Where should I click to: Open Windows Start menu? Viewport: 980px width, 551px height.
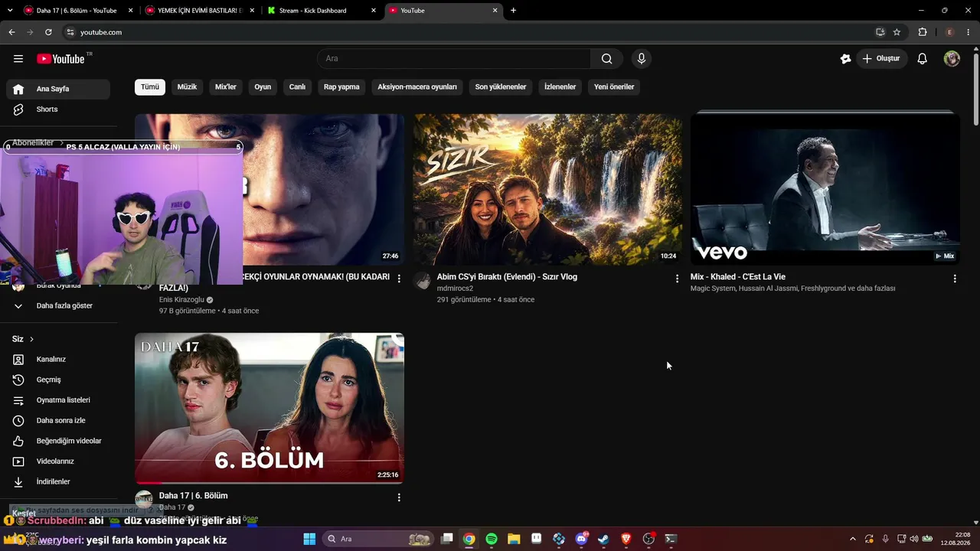point(309,539)
